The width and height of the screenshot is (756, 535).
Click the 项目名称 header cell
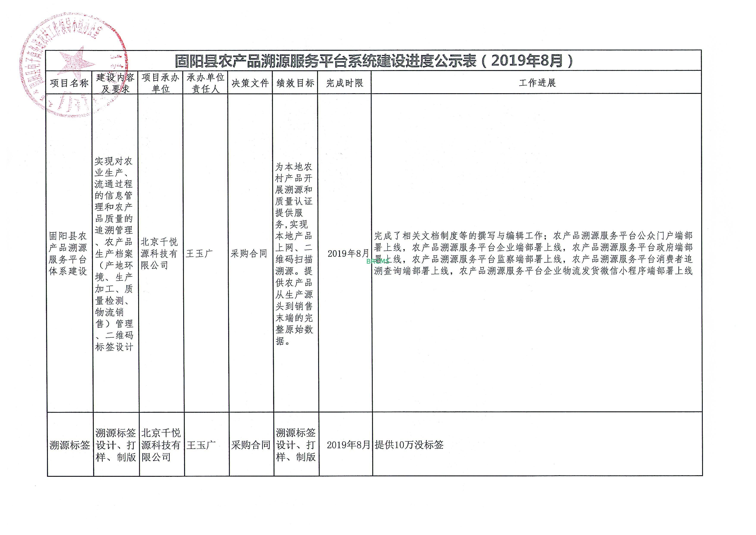[69, 83]
